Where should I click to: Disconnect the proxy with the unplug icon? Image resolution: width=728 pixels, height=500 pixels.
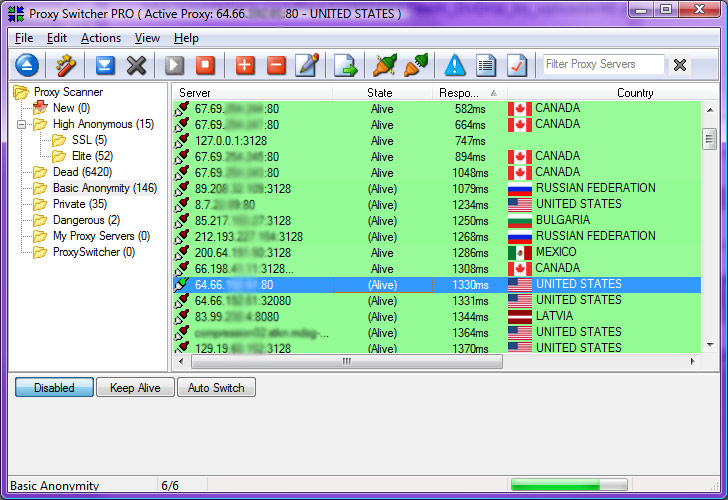click(416, 65)
